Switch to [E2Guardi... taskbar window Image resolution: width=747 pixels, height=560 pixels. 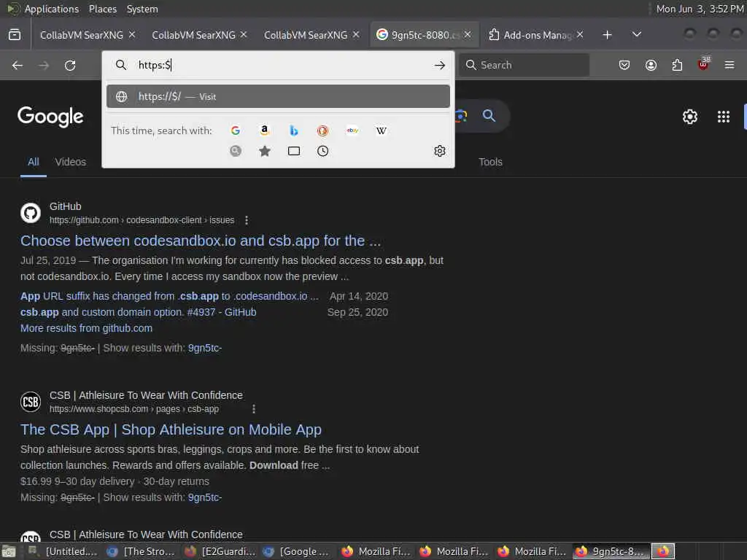[219, 551]
